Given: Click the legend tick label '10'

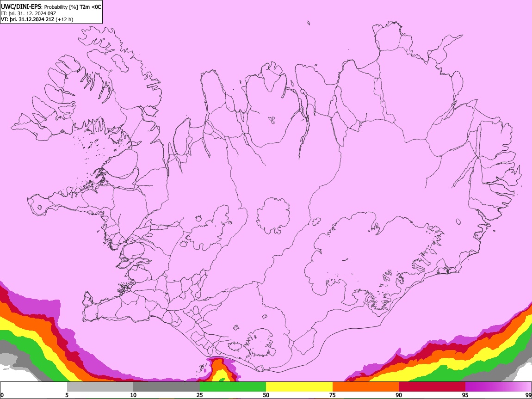Looking at the screenshot, I should pyautogui.click(x=133, y=395).
